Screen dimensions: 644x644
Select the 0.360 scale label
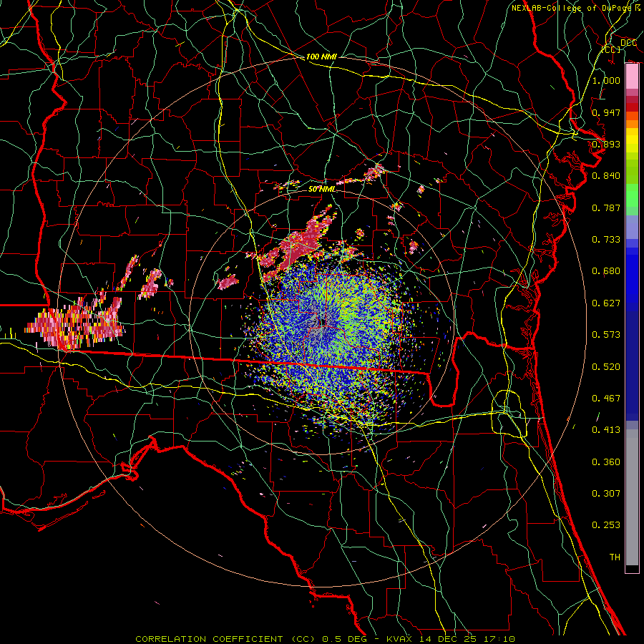(x=606, y=462)
